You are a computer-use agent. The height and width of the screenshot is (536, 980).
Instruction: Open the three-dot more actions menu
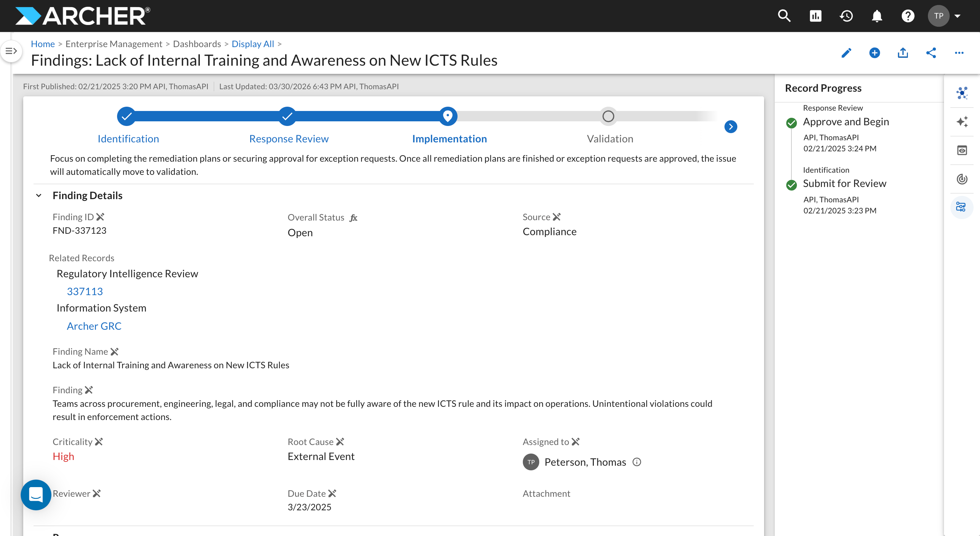pyautogui.click(x=959, y=53)
